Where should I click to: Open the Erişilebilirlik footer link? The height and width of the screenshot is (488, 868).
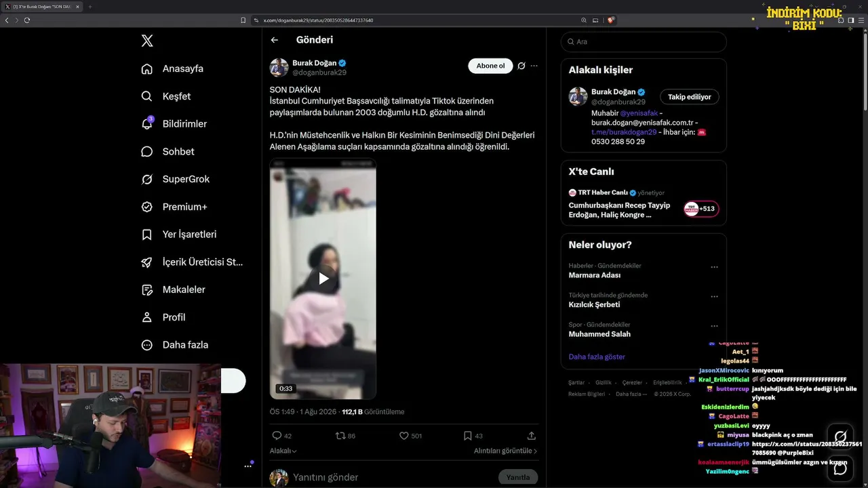(667, 383)
